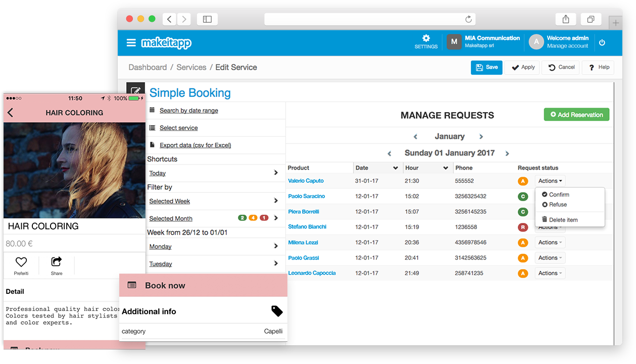Tap the Preferiti heart icon
The width and height of the screenshot is (636, 364).
tap(21, 262)
